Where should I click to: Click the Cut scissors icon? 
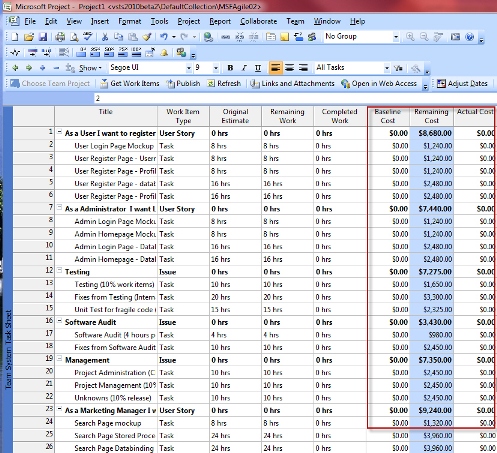(105, 37)
